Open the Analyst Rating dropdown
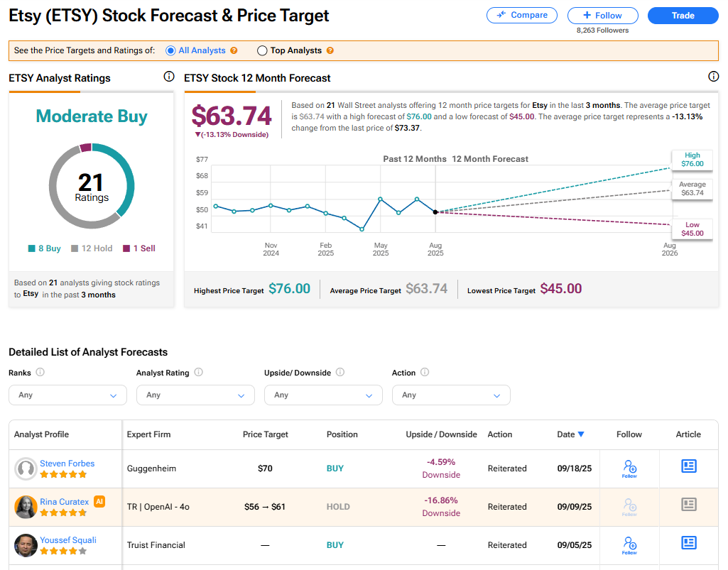This screenshot has height=570, width=728. pyautogui.click(x=195, y=395)
